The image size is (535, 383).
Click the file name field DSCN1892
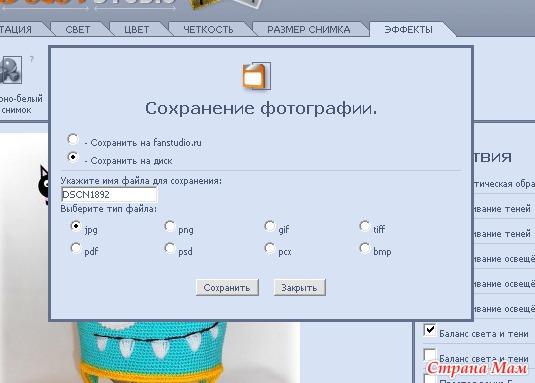[109, 194]
